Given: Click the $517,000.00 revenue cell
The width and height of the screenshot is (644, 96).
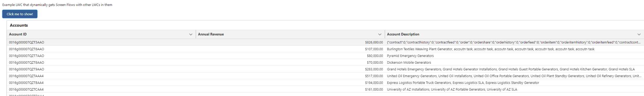Looking at the screenshot, I should point(290,76).
